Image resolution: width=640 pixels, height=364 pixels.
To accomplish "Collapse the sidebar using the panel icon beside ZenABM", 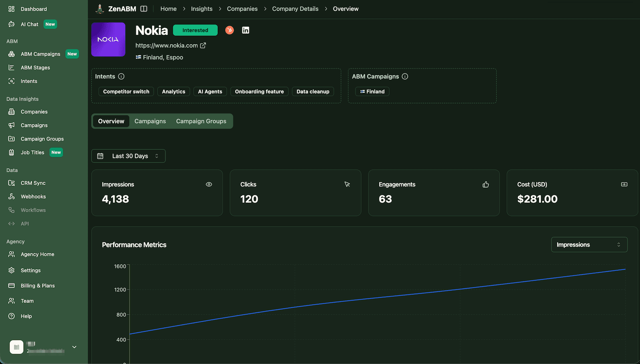I will point(143,8).
